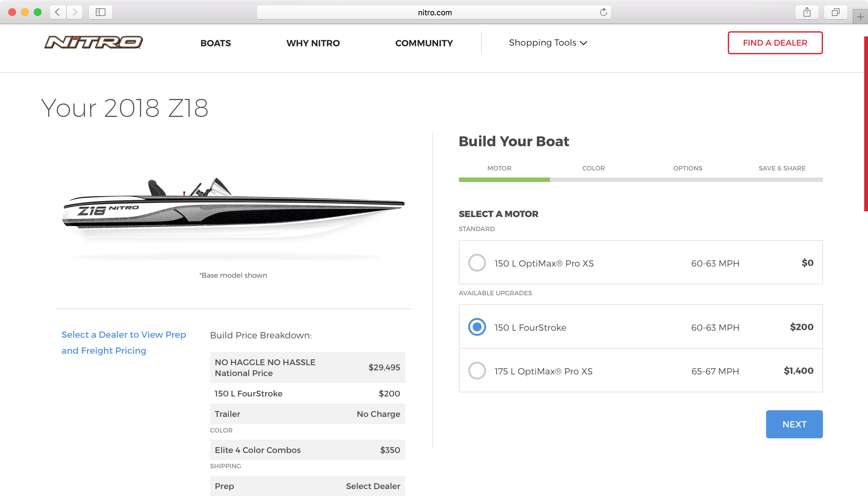Go back with Safari back arrow
868x498 pixels.
coord(57,12)
